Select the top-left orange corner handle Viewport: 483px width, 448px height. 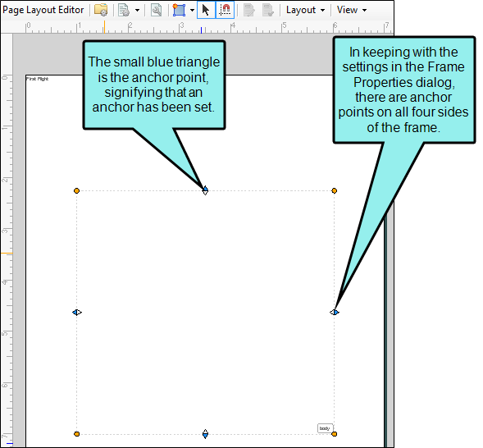[77, 190]
